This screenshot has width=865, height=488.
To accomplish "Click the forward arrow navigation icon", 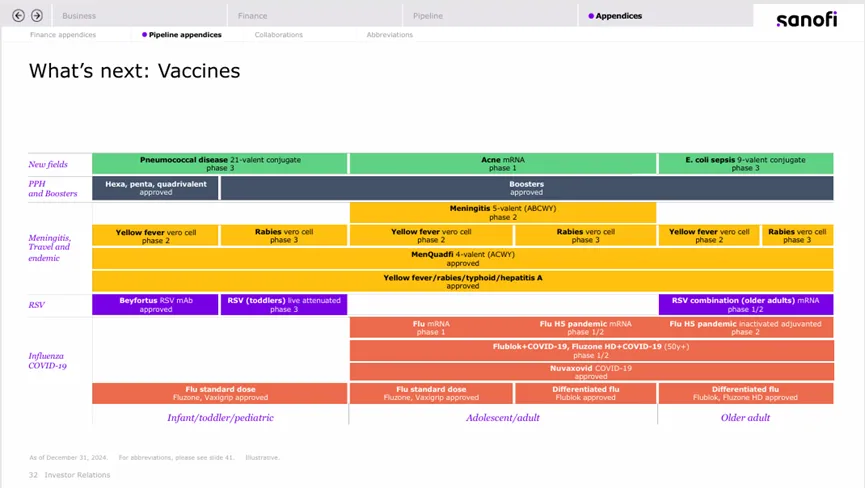I will tap(37, 16).
